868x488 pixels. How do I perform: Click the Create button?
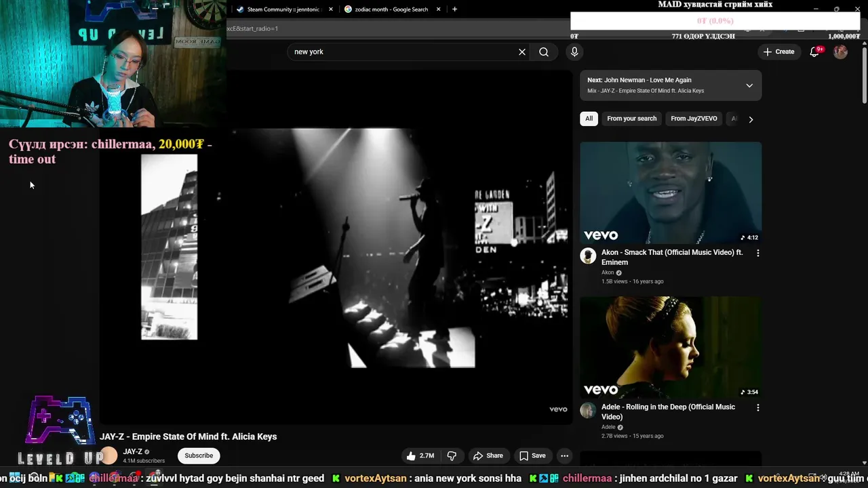pos(778,52)
